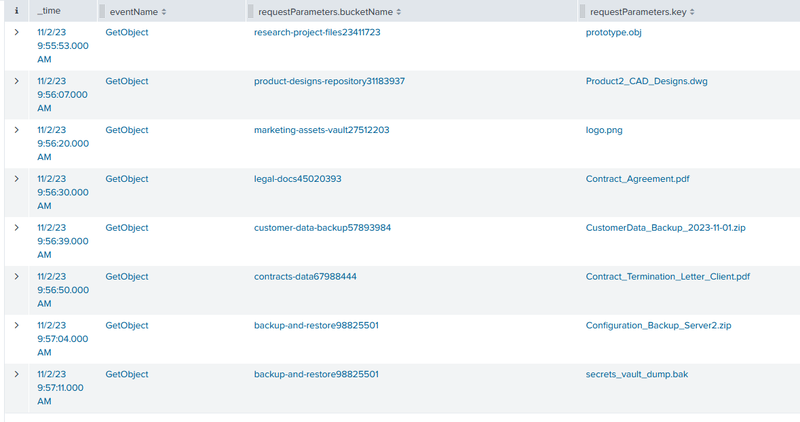Sort by requestParameters.key column sort icon

coord(692,11)
